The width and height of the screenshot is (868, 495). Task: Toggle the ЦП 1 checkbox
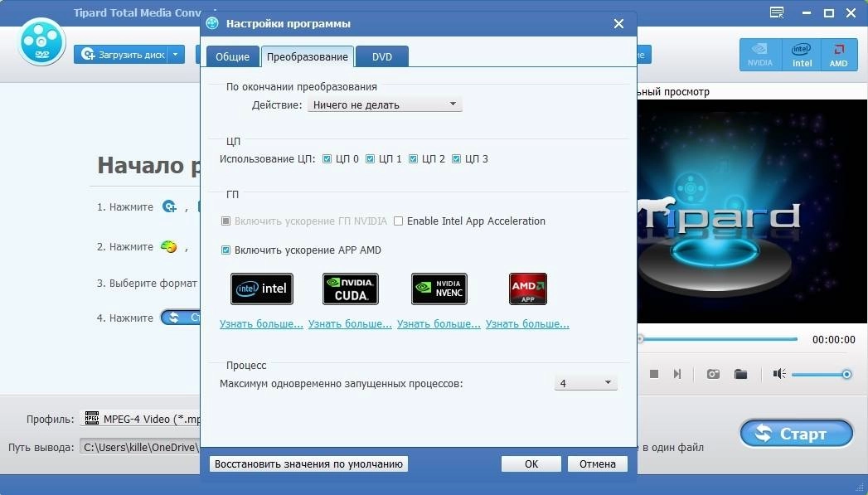coord(371,159)
